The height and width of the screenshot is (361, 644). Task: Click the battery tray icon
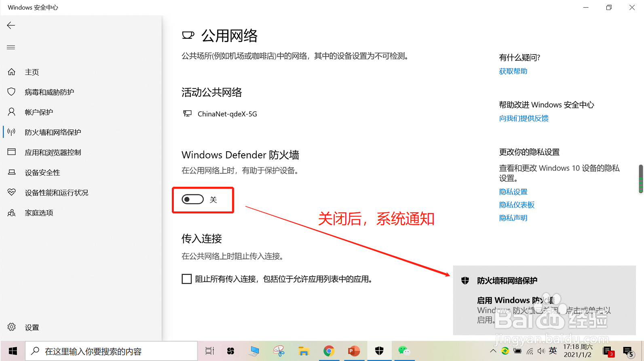[x=517, y=351]
